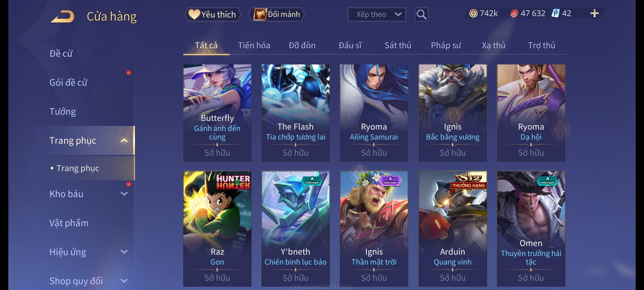Collapse the Trang phục sidebar section

click(124, 140)
